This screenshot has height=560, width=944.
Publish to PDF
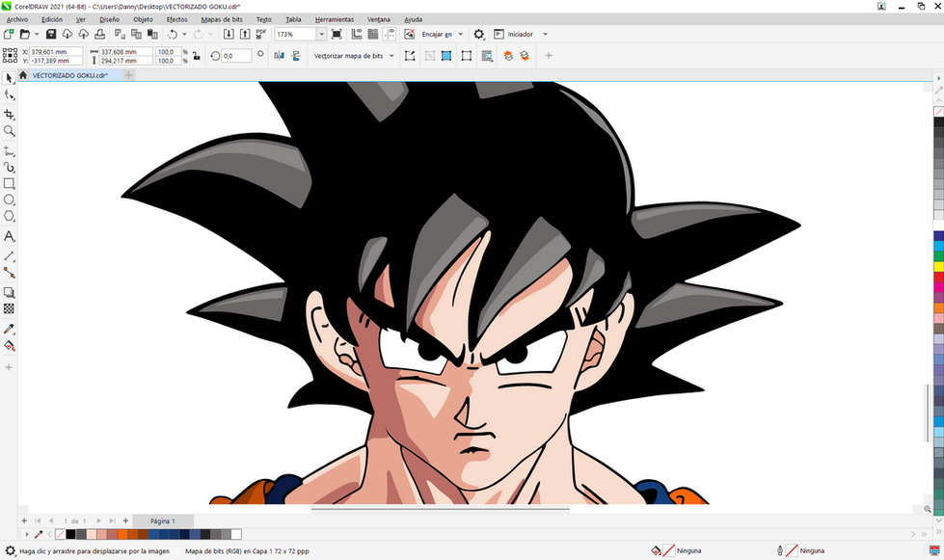pyautogui.click(x=261, y=35)
